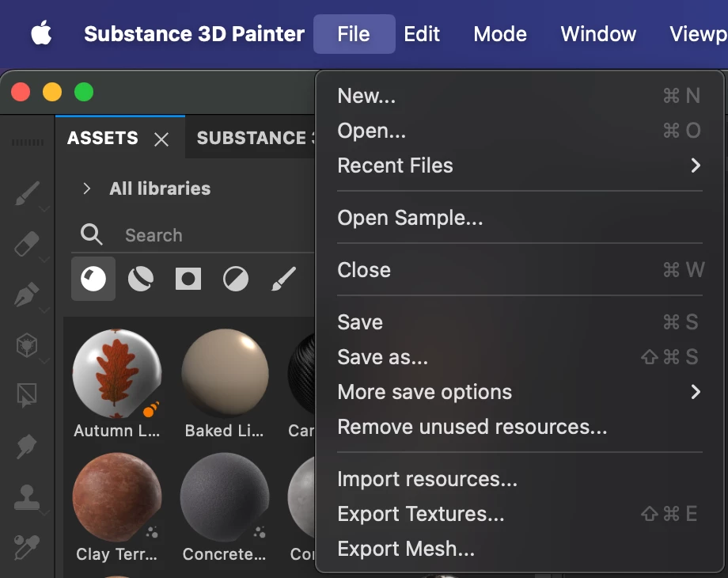The image size is (728, 578).
Task: Open the Recent Files submenu
Action: 520,165
